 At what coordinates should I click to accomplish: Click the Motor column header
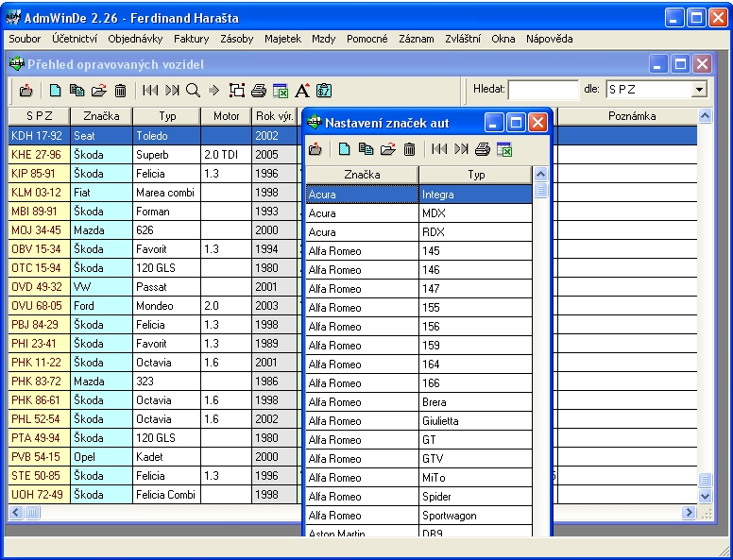point(227,116)
